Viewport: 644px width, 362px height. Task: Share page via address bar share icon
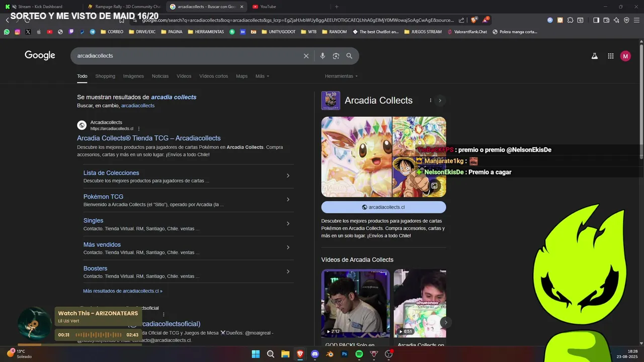[461, 20]
